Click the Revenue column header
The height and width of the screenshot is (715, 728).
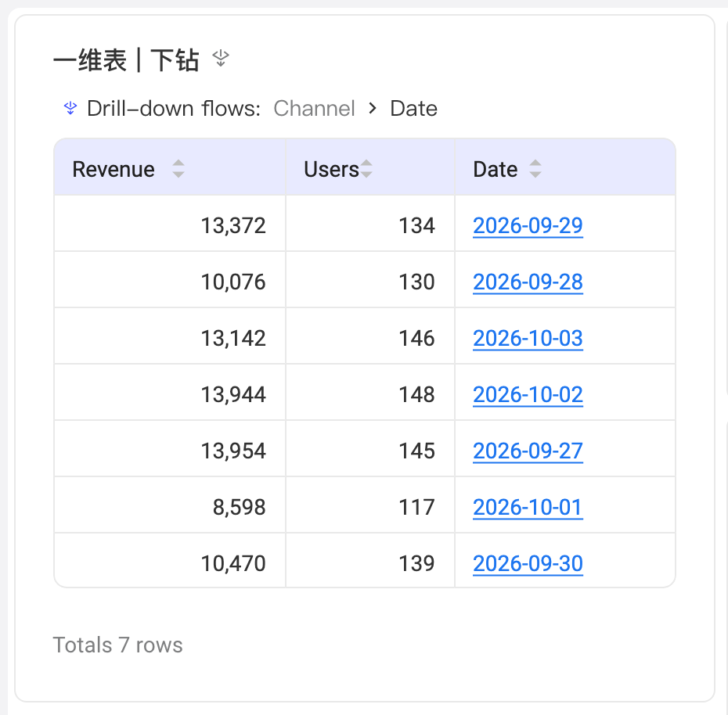[170, 167]
